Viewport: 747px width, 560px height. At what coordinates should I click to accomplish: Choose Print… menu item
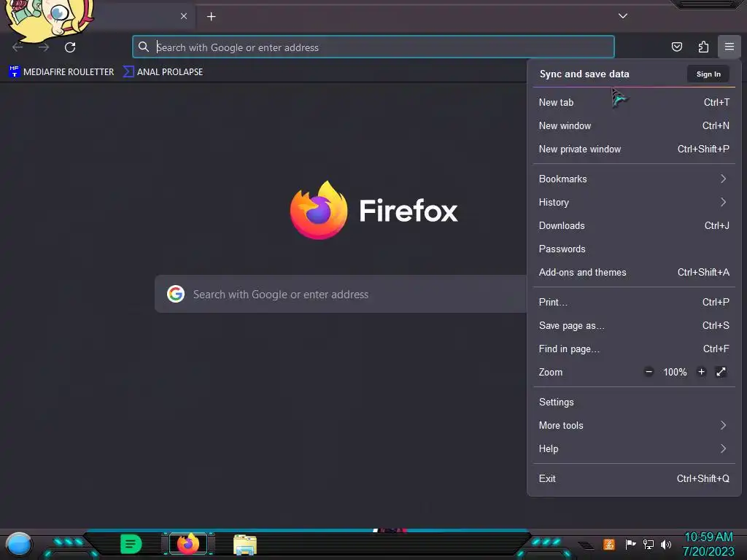tap(634, 303)
